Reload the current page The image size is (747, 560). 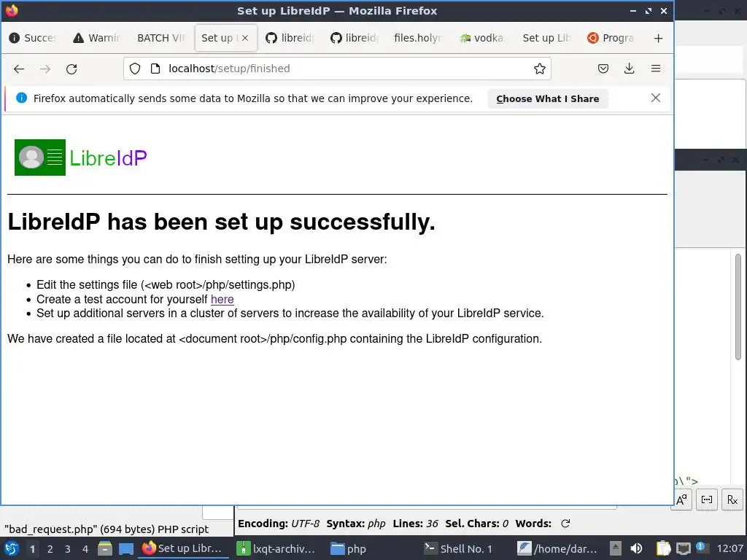click(x=71, y=69)
